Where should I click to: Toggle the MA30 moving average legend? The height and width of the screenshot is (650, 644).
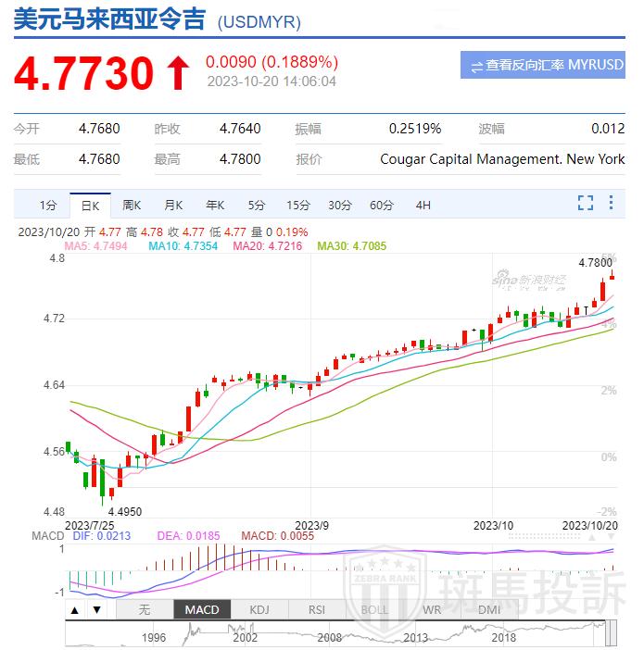351,246
